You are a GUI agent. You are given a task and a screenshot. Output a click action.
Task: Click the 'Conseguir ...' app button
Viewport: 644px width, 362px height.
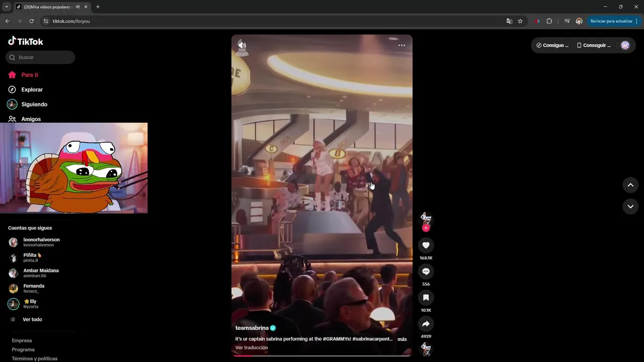pyautogui.click(x=594, y=45)
